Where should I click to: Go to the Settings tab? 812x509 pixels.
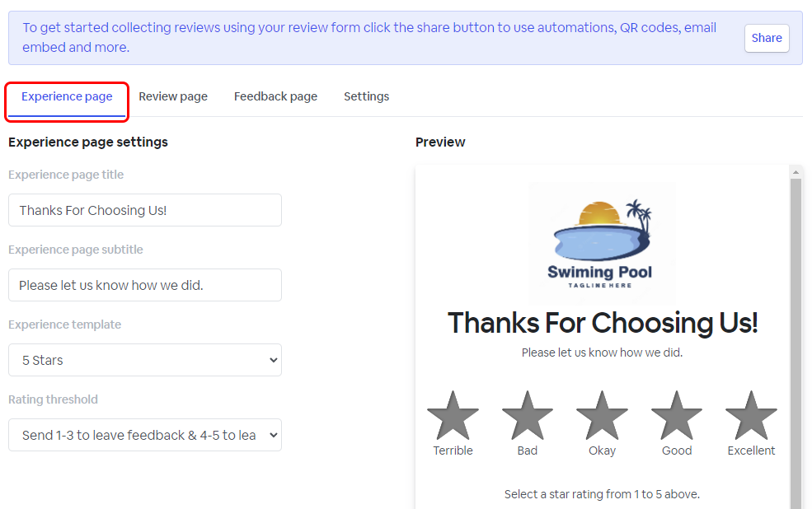(x=366, y=96)
